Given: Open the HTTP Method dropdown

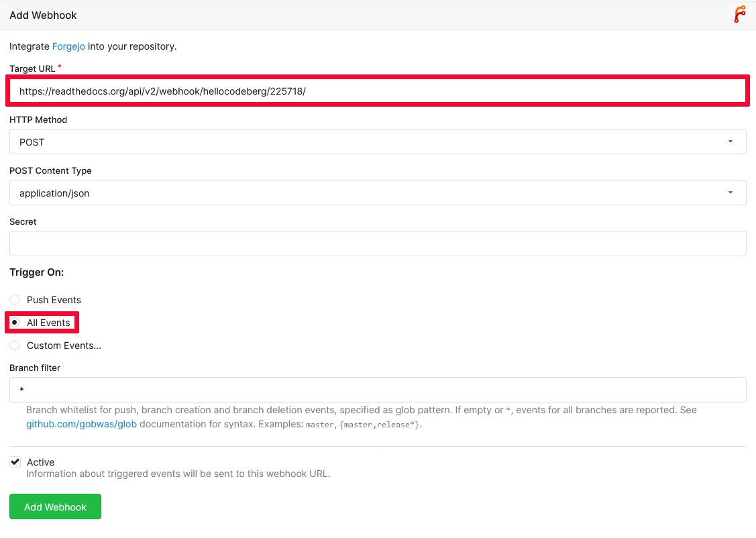Looking at the screenshot, I should tap(378, 142).
